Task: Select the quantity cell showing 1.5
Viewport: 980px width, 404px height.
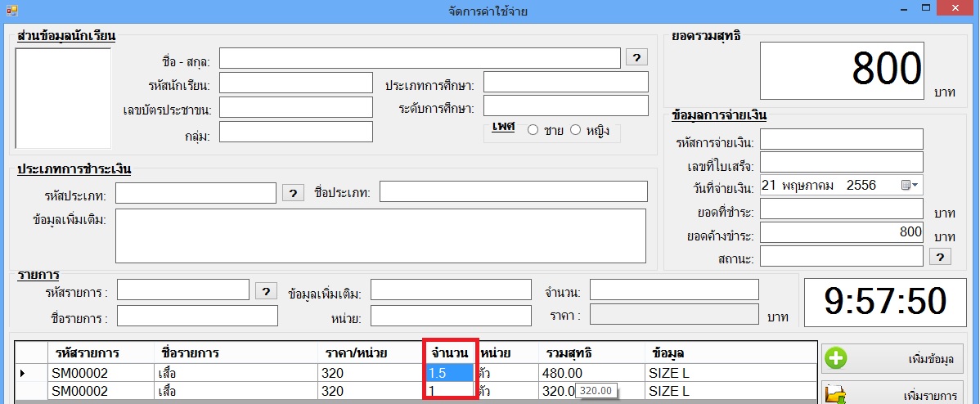Action: point(449,373)
